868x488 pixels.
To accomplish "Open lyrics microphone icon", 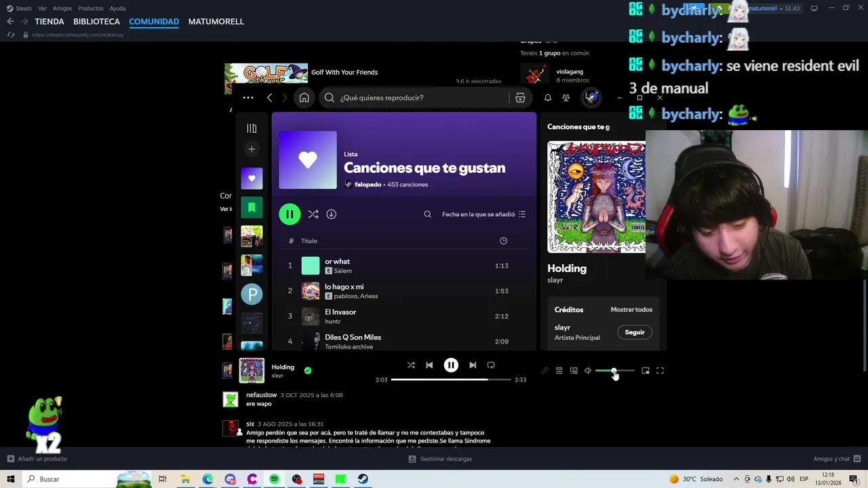I will tap(545, 371).
